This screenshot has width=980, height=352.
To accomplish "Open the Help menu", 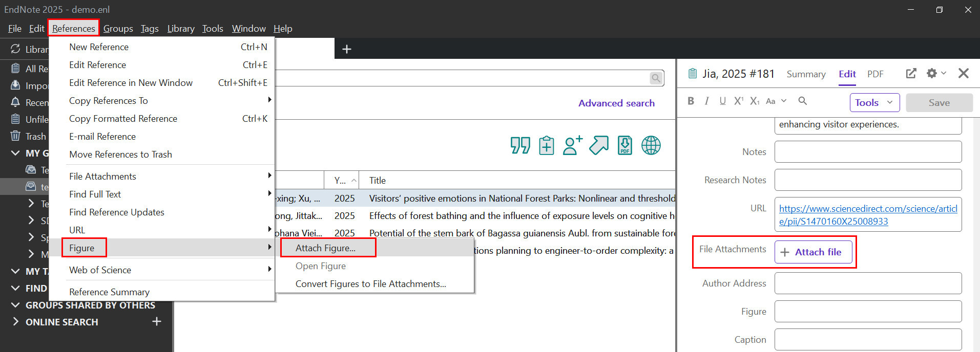I will [283, 29].
